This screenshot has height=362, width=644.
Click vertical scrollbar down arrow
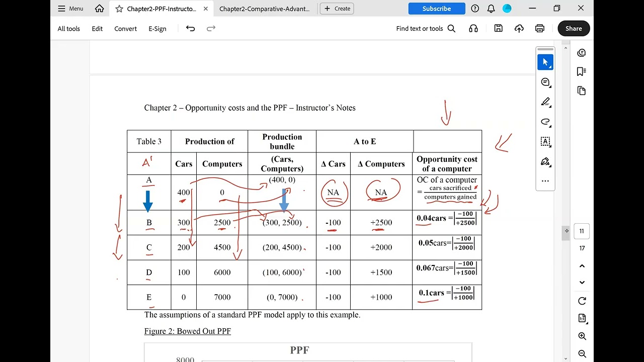pyautogui.click(x=566, y=358)
